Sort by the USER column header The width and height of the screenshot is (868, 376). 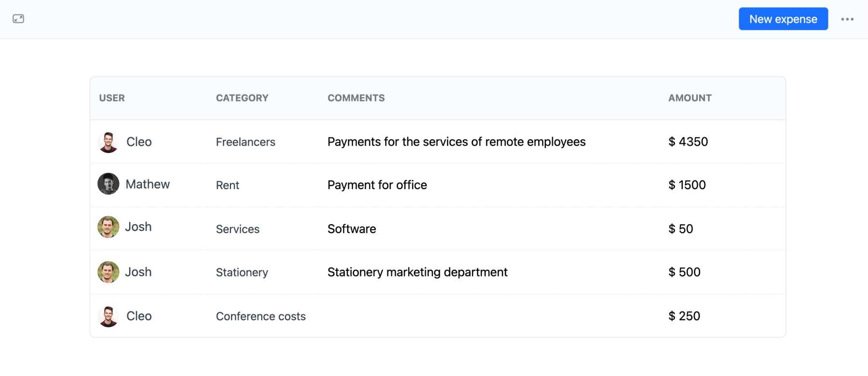pos(112,98)
